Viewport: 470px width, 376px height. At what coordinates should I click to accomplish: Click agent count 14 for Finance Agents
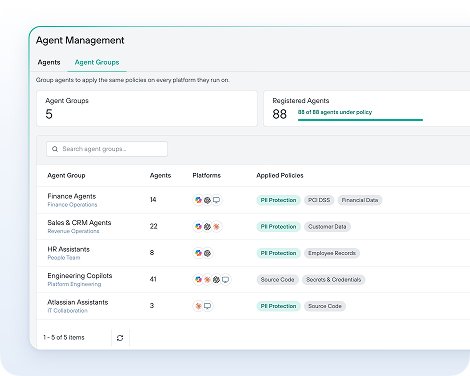[x=153, y=200]
